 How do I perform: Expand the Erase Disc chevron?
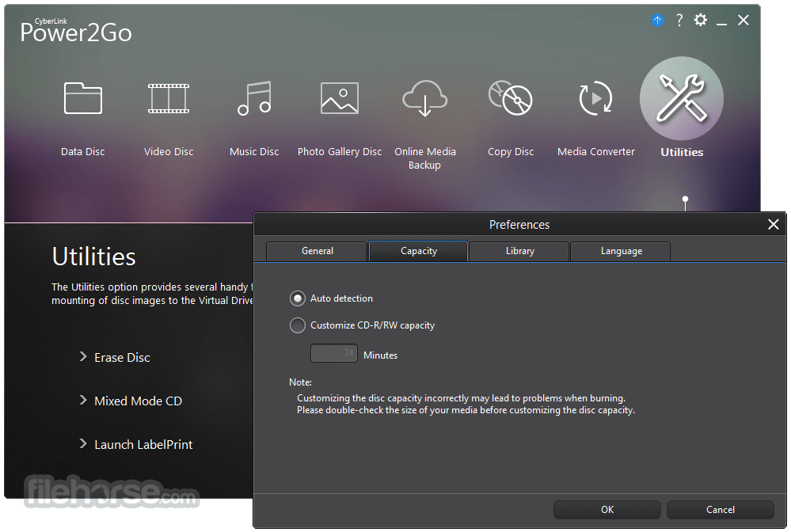(x=83, y=357)
